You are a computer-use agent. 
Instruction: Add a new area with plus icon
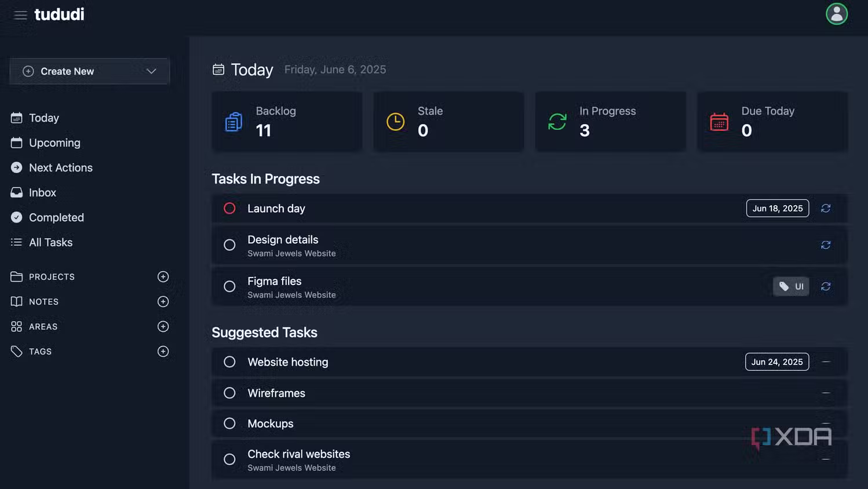[163, 327]
